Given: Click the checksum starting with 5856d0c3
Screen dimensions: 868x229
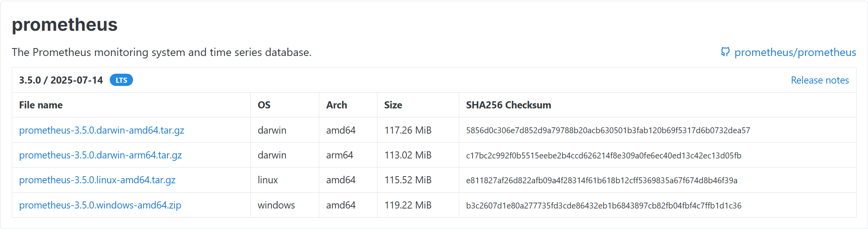Looking at the screenshot, I should point(608,130).
